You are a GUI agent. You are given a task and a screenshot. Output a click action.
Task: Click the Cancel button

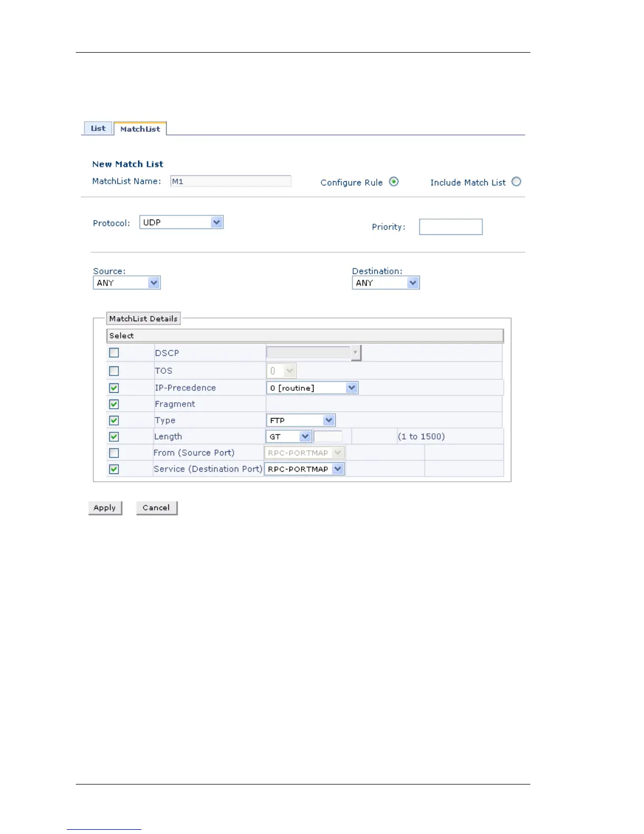(156, 508)
